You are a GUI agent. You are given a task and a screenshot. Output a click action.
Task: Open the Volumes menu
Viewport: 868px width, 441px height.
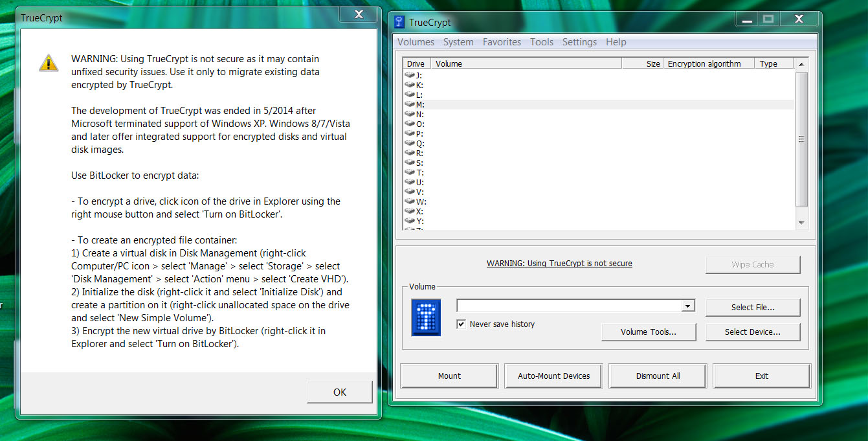tap(416, 42)
